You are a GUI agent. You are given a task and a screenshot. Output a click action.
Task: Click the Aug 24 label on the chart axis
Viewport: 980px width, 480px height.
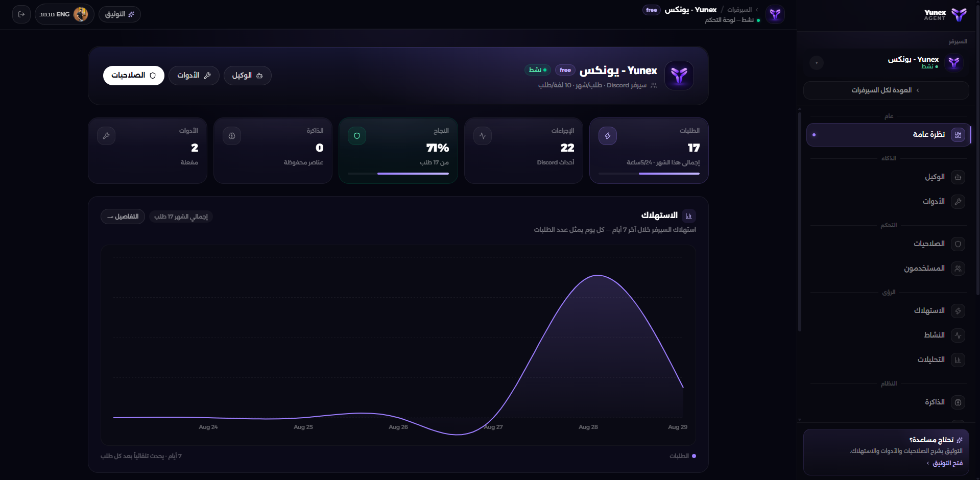(x=208, y=427)
